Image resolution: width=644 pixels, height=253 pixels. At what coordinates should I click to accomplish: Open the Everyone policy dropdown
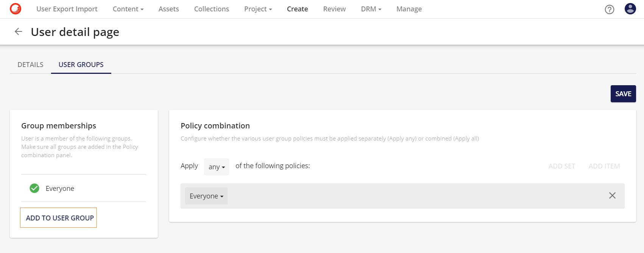click(x=206, y=196)
